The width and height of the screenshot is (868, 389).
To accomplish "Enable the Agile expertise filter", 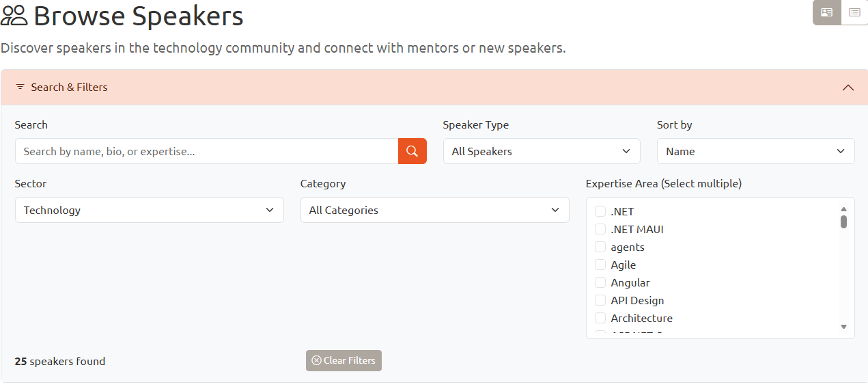I will (x=600, y=265).
